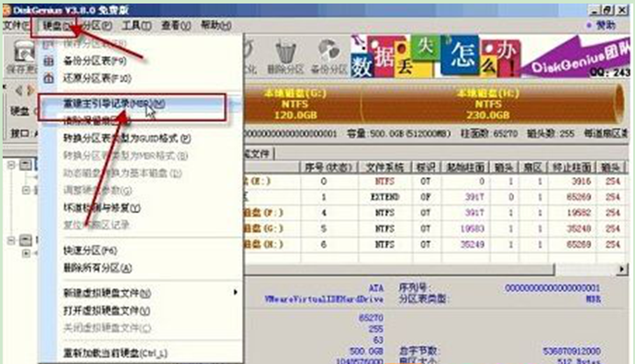Collapse the child node under first disk

[x=26, y=189]
